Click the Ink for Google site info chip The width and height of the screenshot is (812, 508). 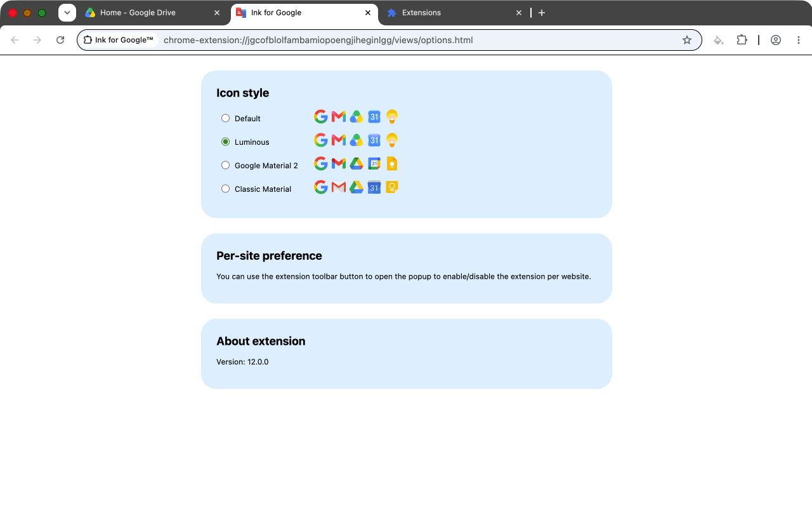(119, 40)
